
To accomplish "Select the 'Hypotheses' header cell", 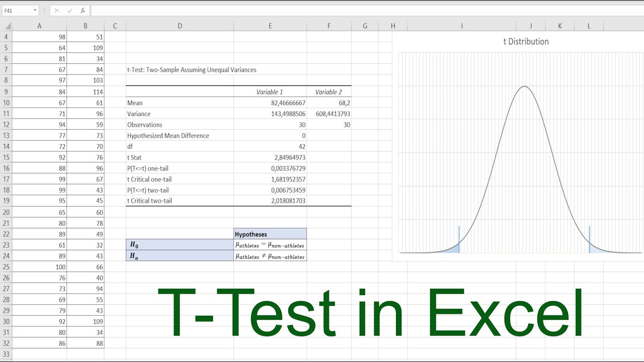I will 270,234.
